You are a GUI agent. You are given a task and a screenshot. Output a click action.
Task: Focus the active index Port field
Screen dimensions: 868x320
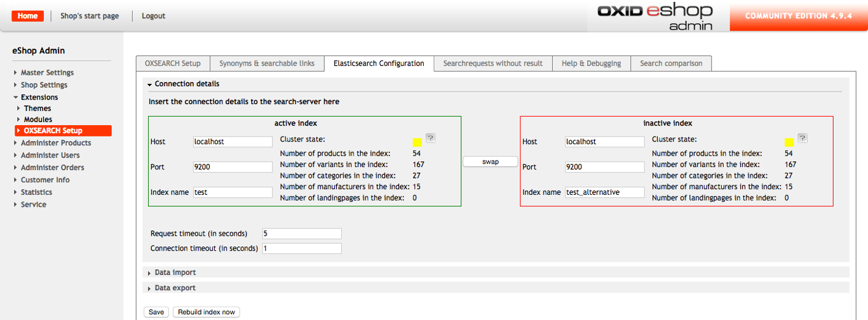click(x=233, y=167)
